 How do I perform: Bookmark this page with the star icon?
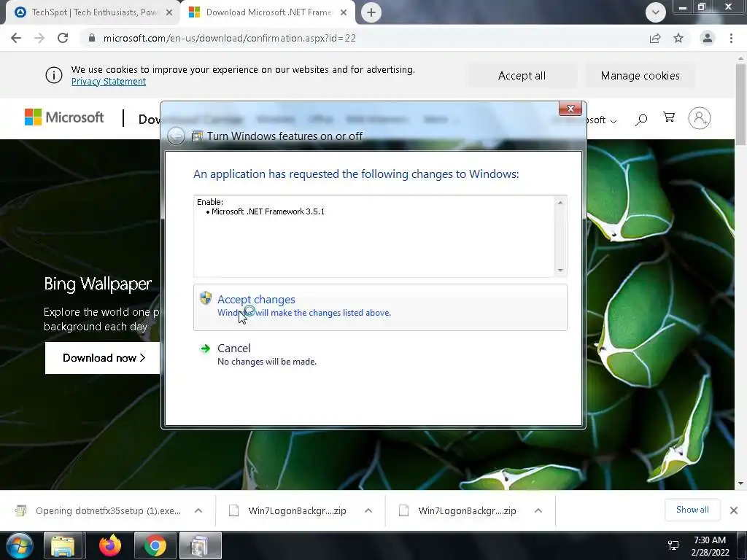(x=678, y=38)
